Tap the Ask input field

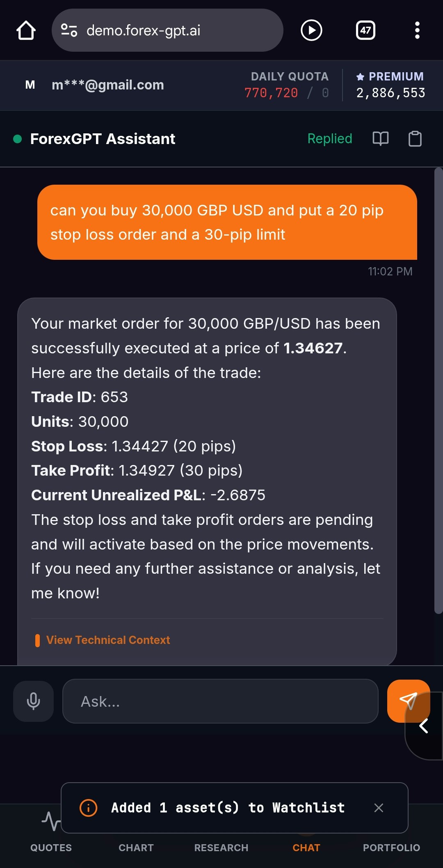(x=221, y=701)
